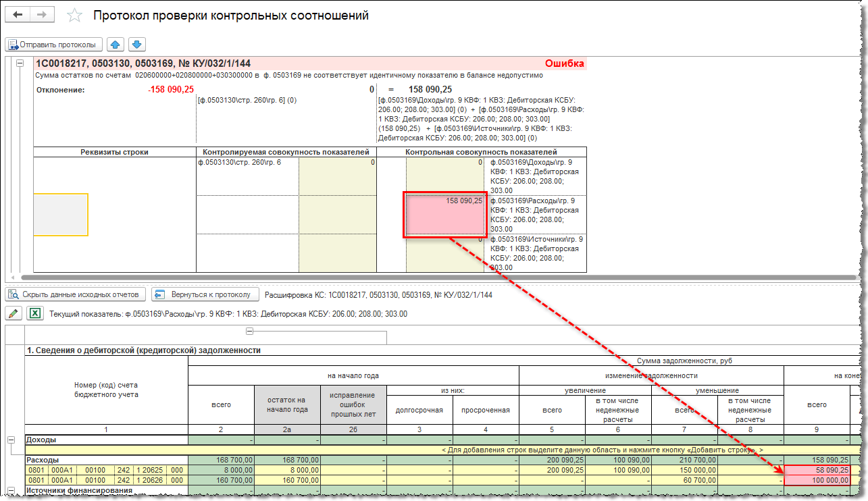Click the Отправить протоколы button
Viewport: 868px width, 501px height.
53,45
